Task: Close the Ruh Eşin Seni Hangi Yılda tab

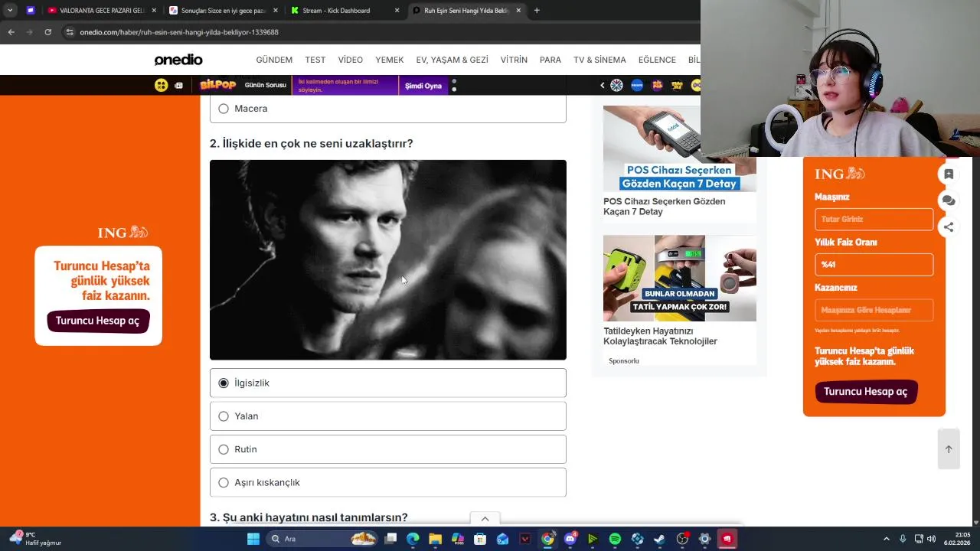Action: click(518, 11)
